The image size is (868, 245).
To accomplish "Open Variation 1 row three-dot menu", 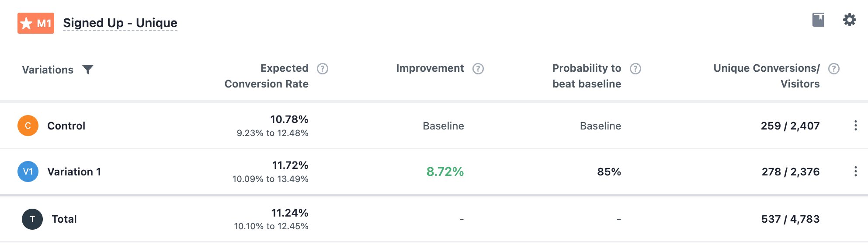I will pyautogui.click(x=855, y=171).
